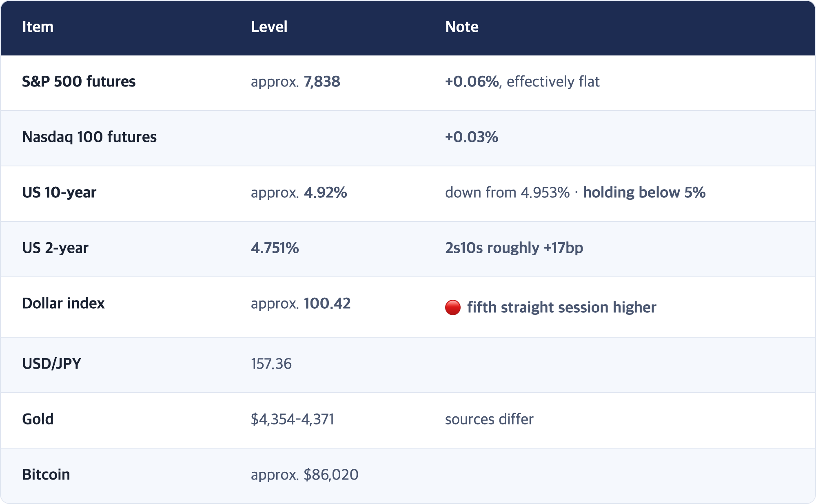Click the 'approx. $86,020' level value
816x504 pixels.
tap(305, 475)
